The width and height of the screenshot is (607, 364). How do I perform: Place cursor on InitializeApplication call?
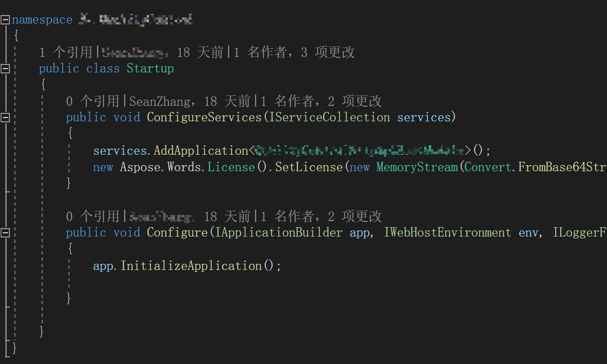click(x=191, y=266)
